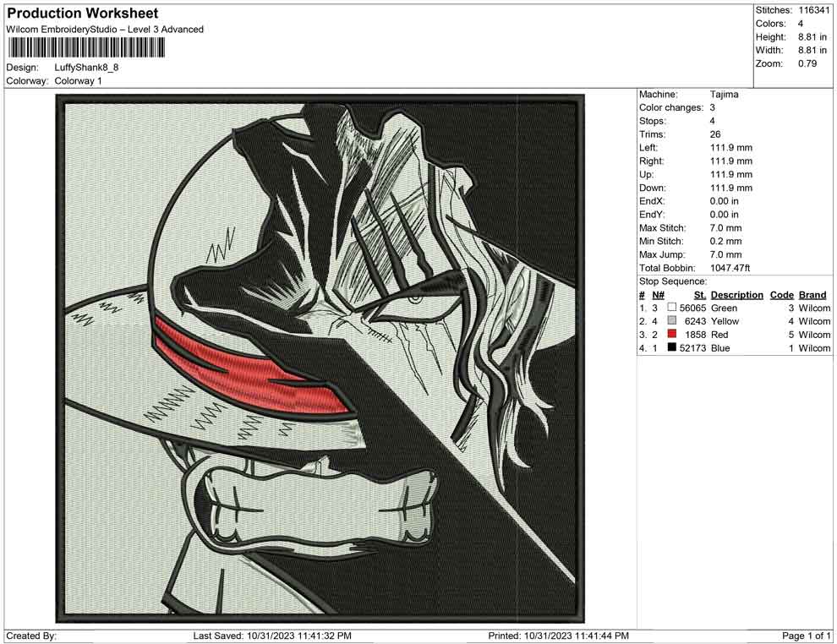Click the N# column header
The width and height of the screenshot is (837, 644).
(658, 295)
